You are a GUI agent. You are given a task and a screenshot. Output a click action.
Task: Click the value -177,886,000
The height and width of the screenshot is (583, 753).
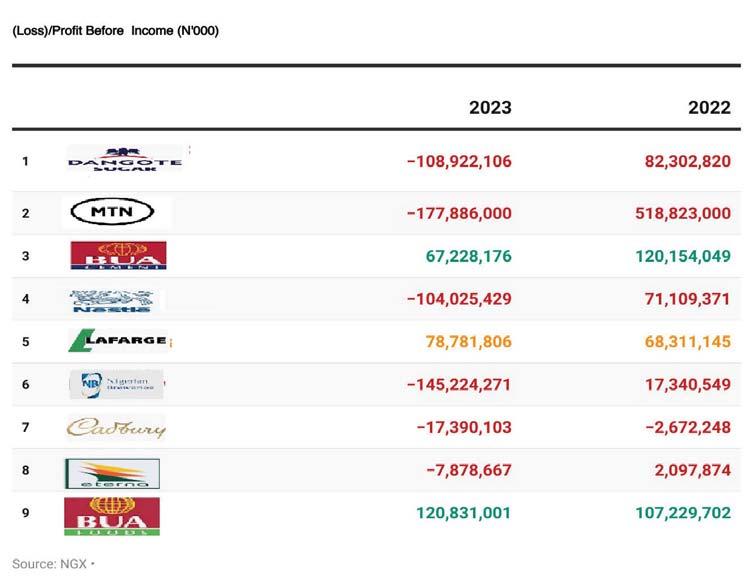point(459,213)
